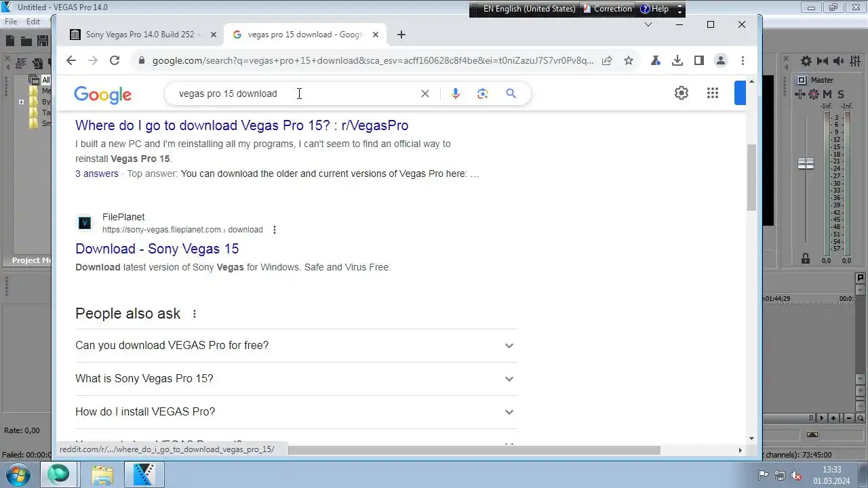Click New project icon in VEGAS toolbar
The height and width of the screenshot is (488, 868).
pyautogui.click(x=10, y=41)
